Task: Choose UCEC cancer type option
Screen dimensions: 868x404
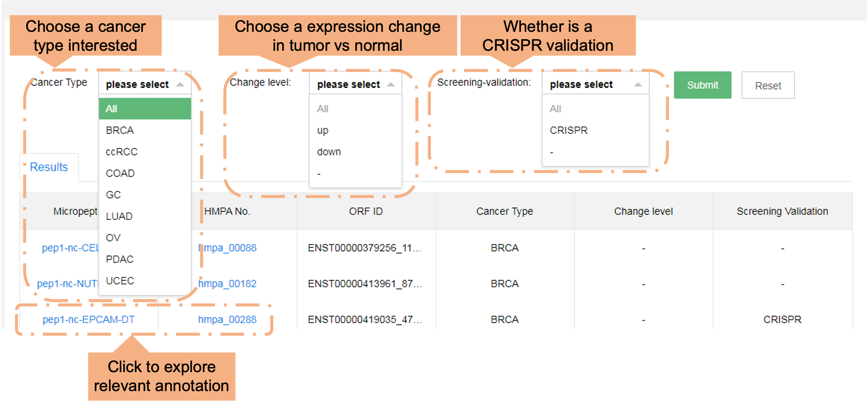Action: click(120, 281)
